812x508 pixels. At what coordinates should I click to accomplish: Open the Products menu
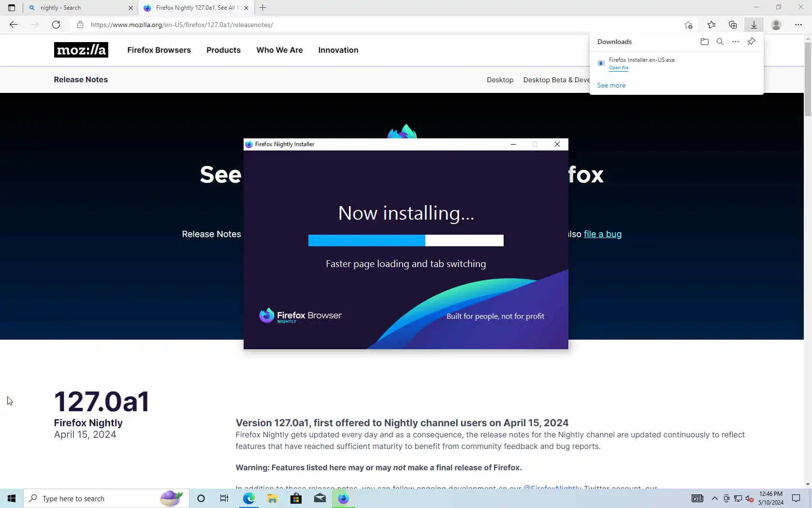click(223, 50)
